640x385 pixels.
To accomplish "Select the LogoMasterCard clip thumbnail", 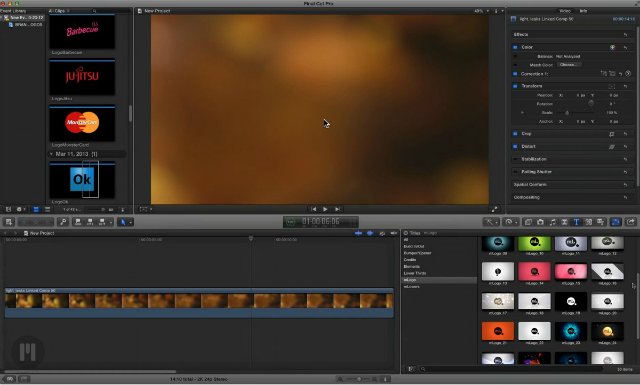I will (x=82, y=124).
